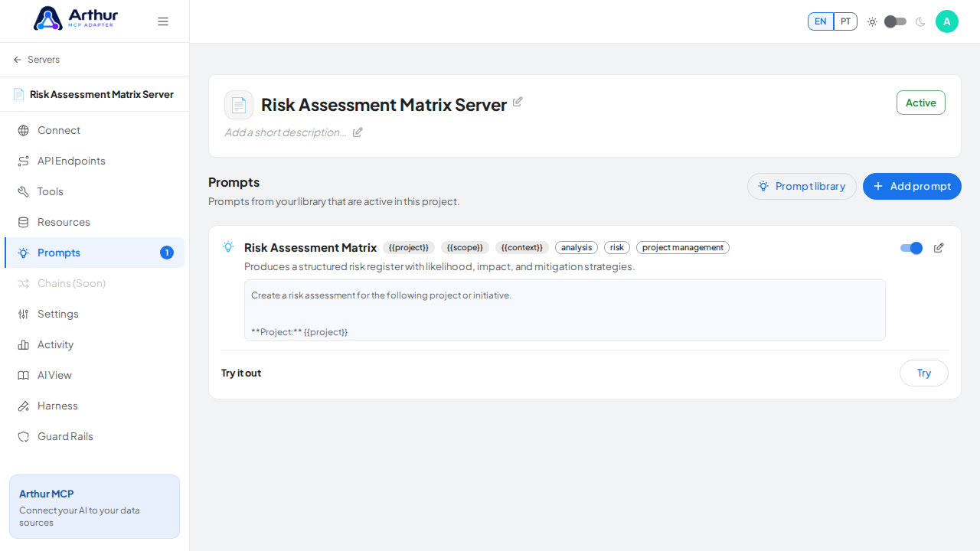Disable the Risk Assessment Matrix prompt toggle
This screenshot has height=551, width=980.
click(911, 248)
